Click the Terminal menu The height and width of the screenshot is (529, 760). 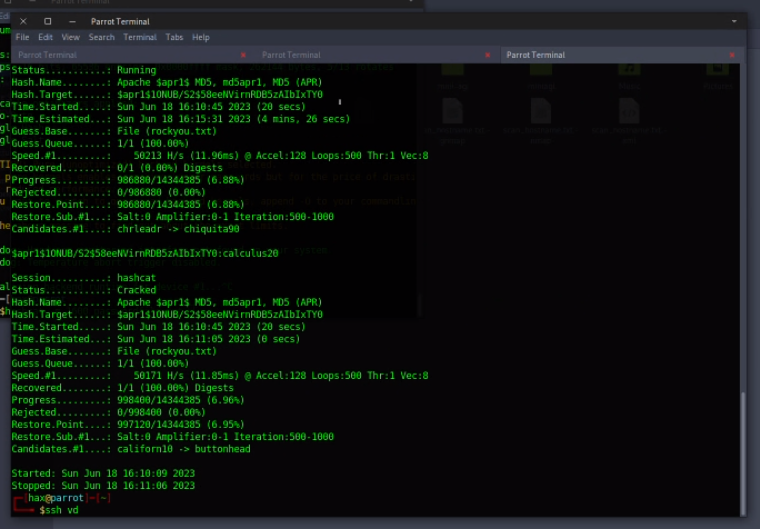pos(140,37)
